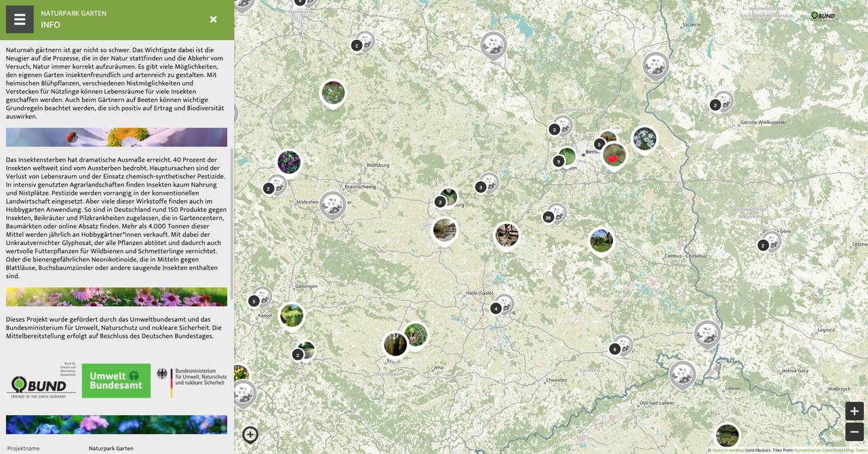Expand the 9-garden cluster near Potsdam
868x454 pixels.
click(558, 161)
